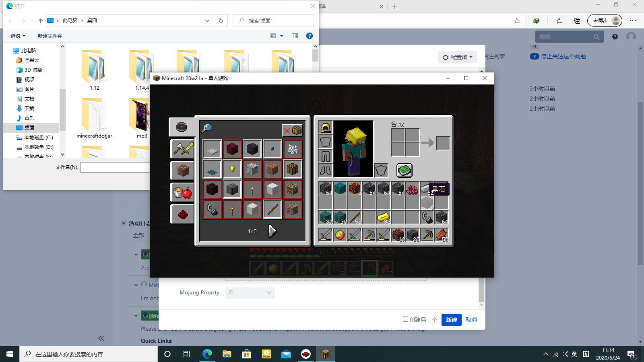The width and height of the screenshot is (644, 362).
Task: Pick the red nether bricks recipe
Action: (232, 149)
